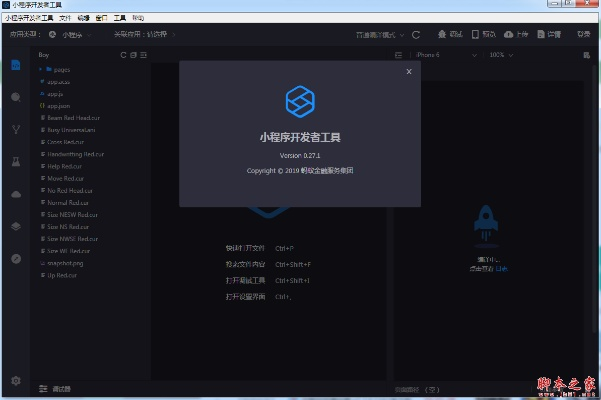Click the list-view icon in Boy panel header

[x=143, y=55]
